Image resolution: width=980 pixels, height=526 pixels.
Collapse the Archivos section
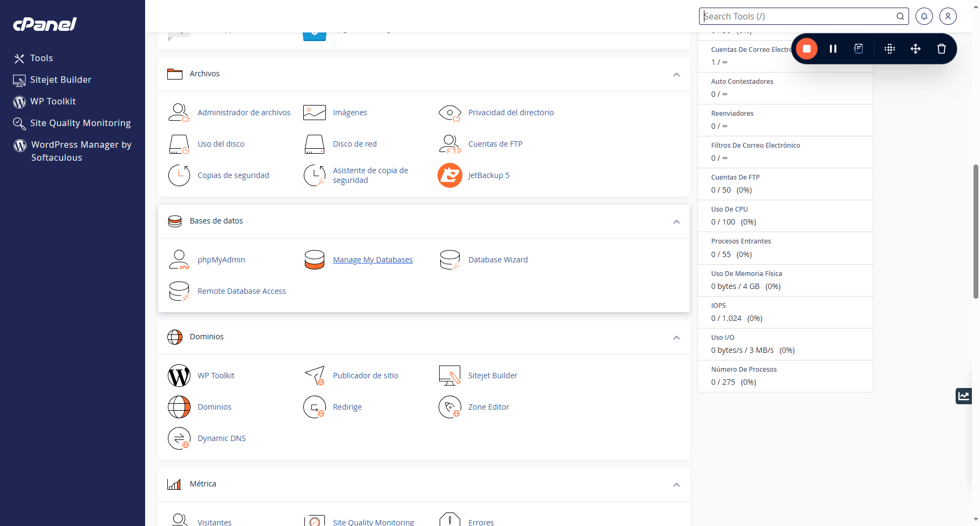676,75
